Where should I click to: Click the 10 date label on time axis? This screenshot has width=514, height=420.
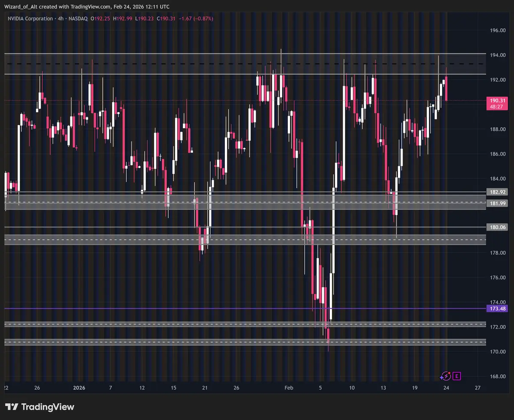352,388
